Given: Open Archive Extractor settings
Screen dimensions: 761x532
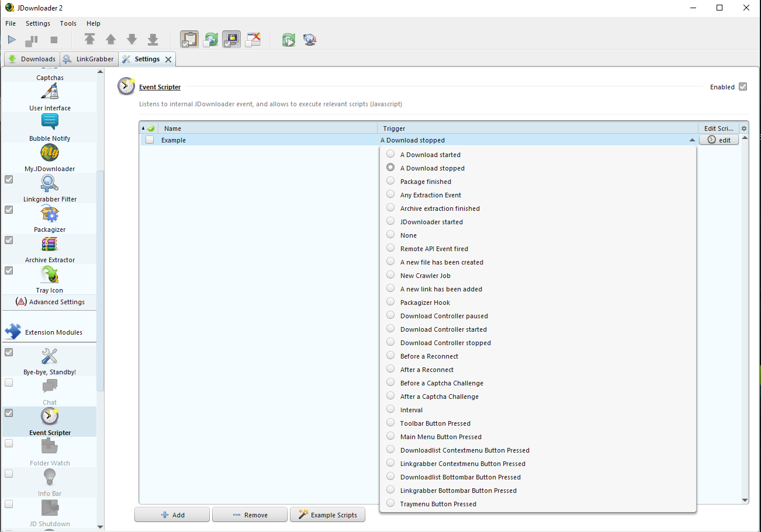Looking at the screenshot, I should [x=50, y=249].
